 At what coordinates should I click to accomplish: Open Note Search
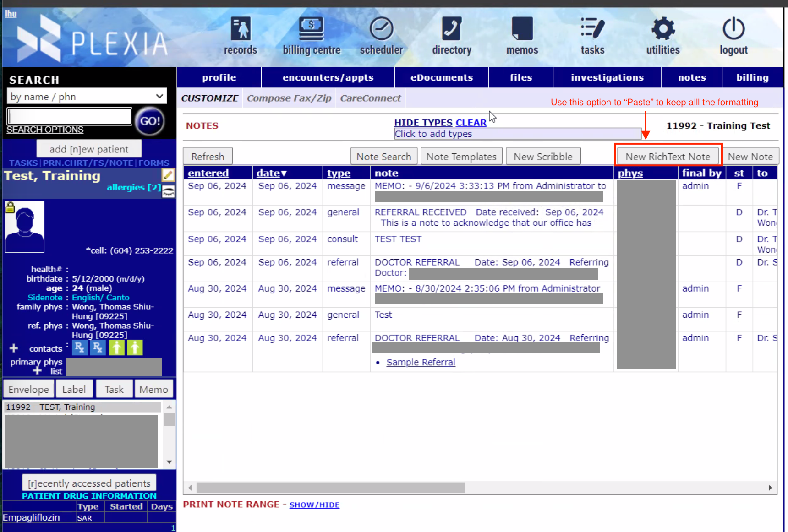coord(384,157)
